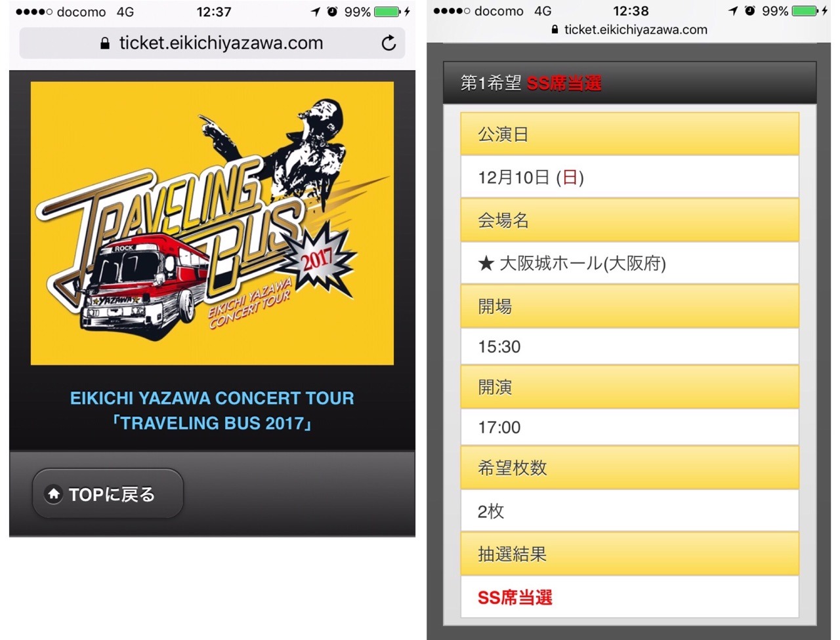Tap the red SS席当選 result text

click(x=514, y=597)
